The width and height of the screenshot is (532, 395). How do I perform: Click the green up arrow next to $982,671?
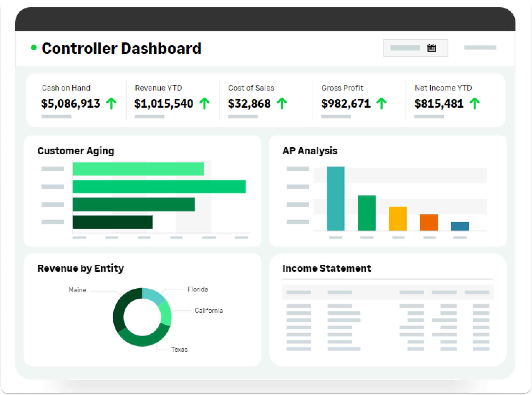click(381, 104)
